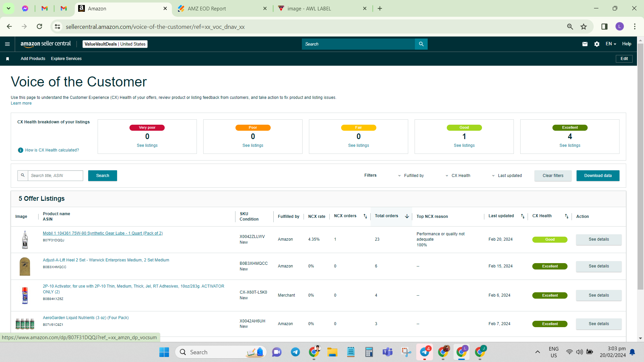The image size is (644, 362).
Task: Select the Amazon browser tab
Action: (122, 9)
